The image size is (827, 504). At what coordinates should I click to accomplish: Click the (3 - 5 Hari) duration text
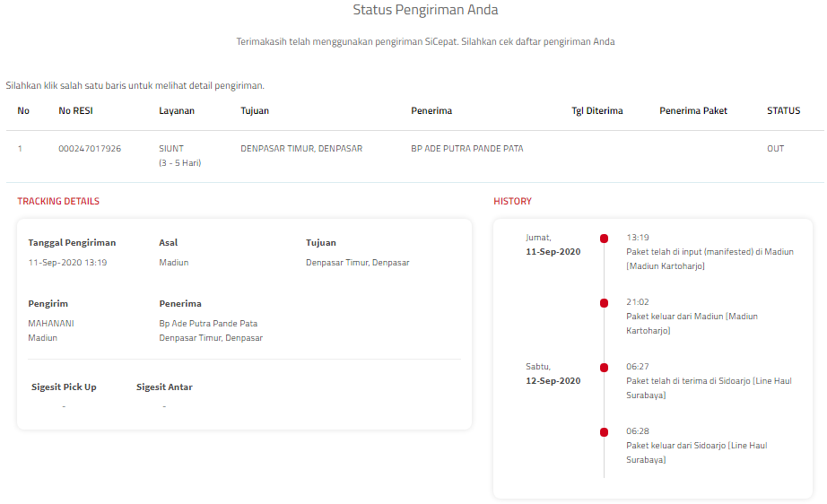(x=180, y=163)
